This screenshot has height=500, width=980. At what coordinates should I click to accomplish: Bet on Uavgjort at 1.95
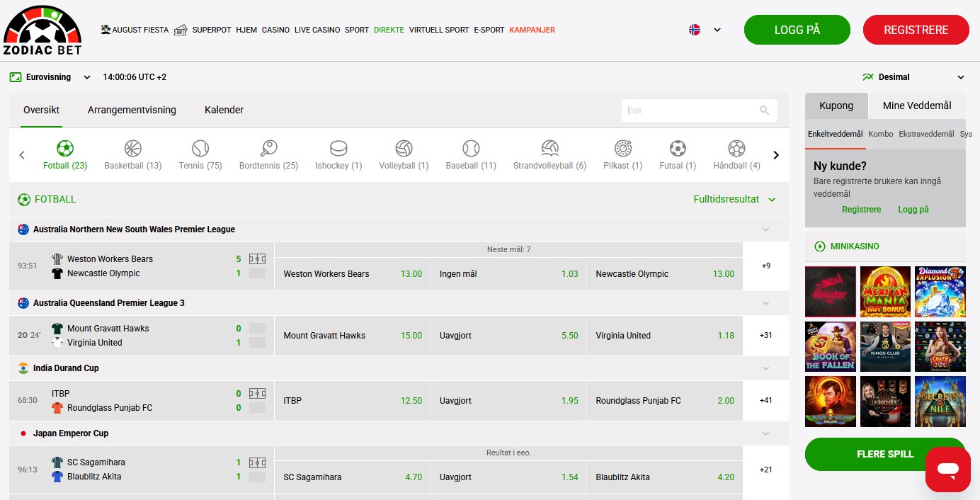[x=508, y=401]
